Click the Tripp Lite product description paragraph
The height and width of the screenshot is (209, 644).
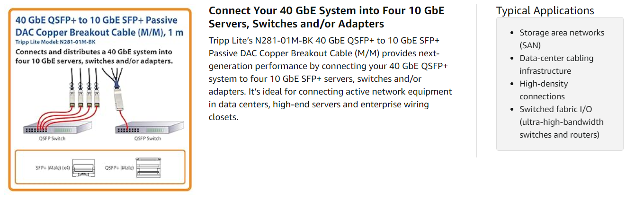click(331, 78)
